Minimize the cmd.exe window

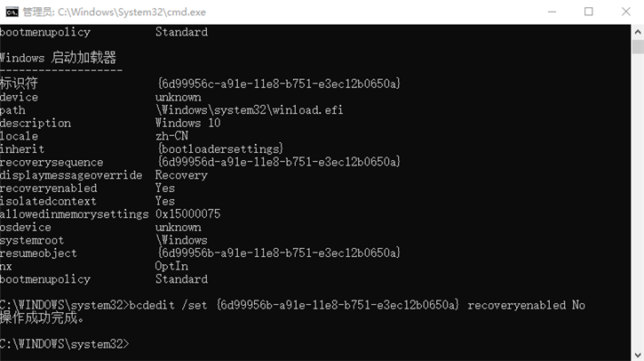tap(547, 12)
